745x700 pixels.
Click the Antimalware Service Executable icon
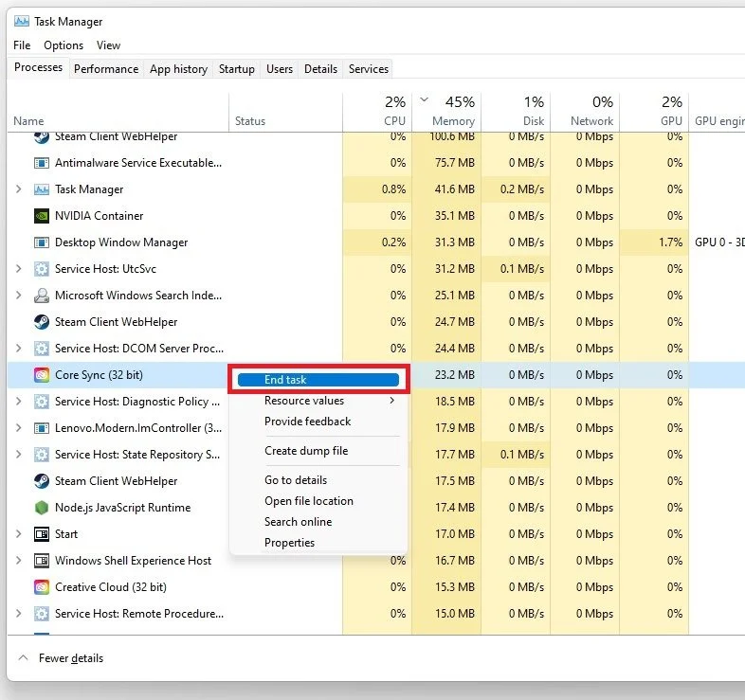point(42,163)
